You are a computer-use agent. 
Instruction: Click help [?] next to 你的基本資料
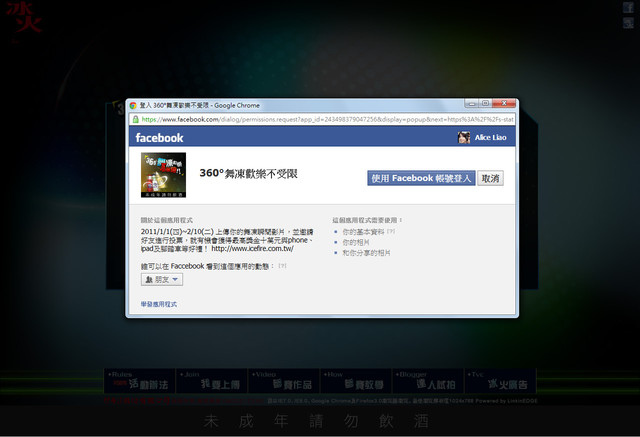pyautogui.click(x=391, y=231)
